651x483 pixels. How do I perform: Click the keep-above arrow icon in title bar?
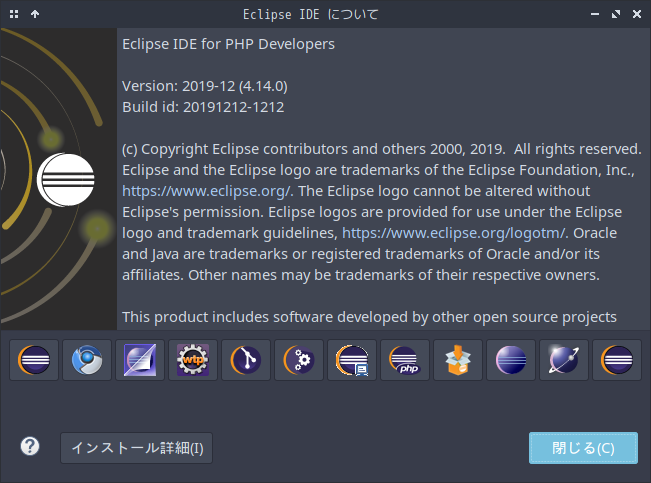point(35,14)
